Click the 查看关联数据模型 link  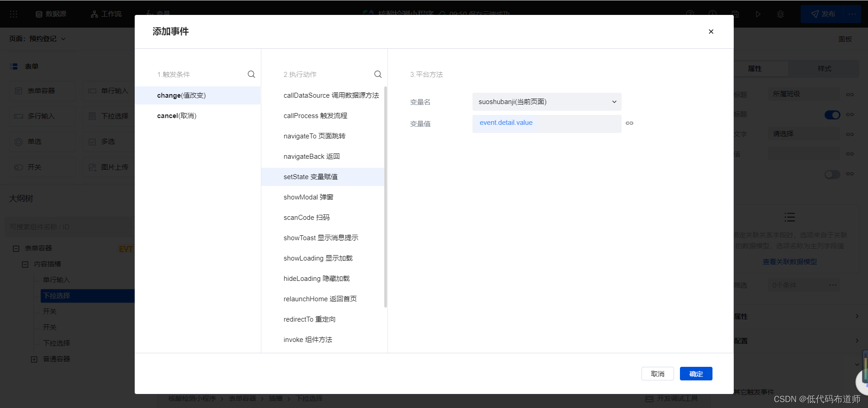pyautogui.click(x=790, y=262)
